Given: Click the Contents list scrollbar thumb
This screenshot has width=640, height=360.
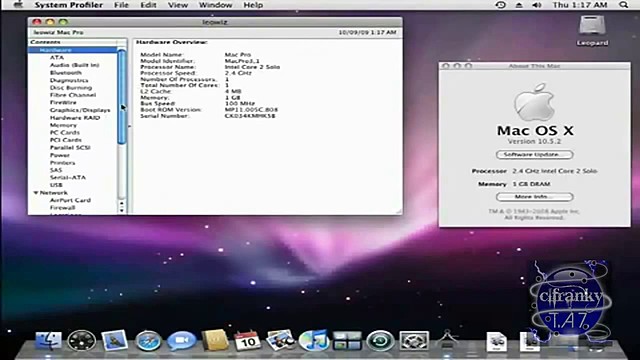Looking at the screenshot, I should click(x=121, y=96).
